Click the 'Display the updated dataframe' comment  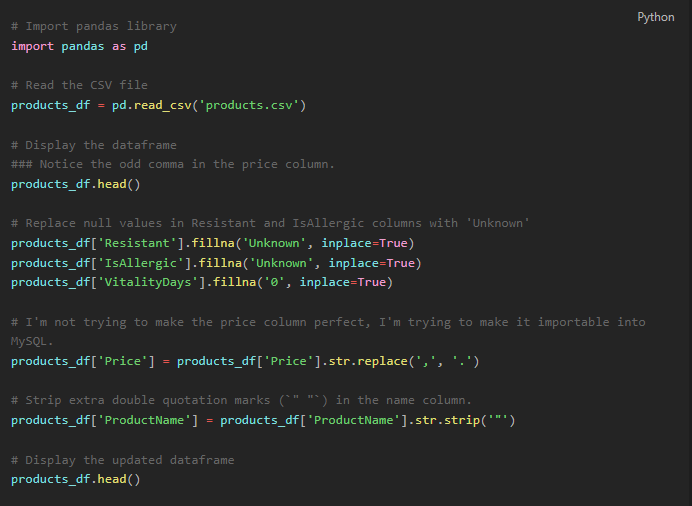(x=123, y=460)
